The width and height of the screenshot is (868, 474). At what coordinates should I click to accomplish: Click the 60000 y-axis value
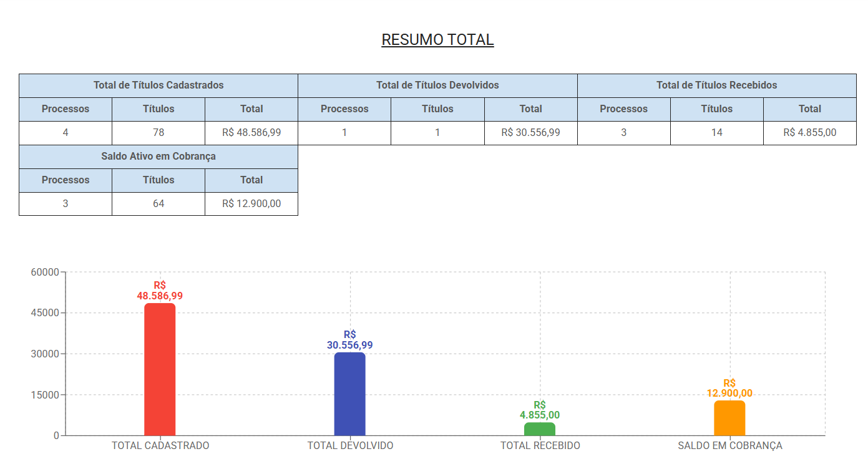click(45, 273)
